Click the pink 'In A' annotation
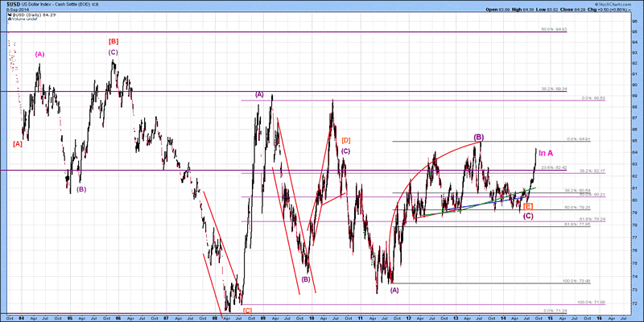644x322 pixels. pos(546,153)
